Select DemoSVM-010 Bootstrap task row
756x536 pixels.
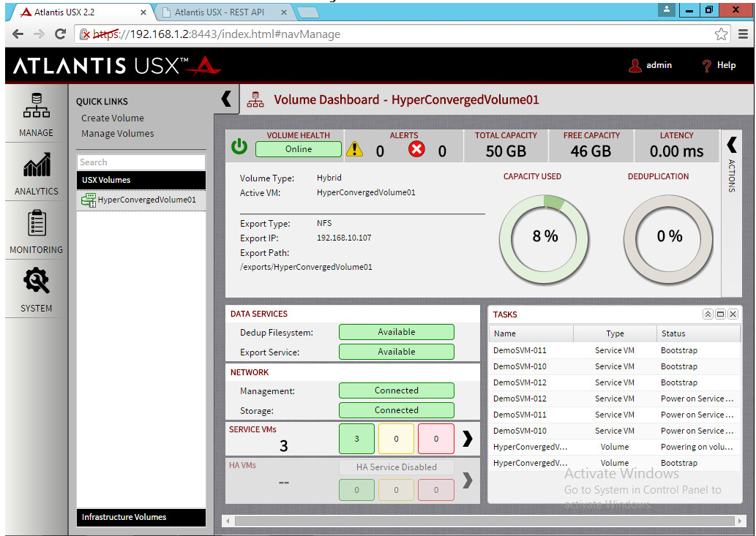click(615, 366)
